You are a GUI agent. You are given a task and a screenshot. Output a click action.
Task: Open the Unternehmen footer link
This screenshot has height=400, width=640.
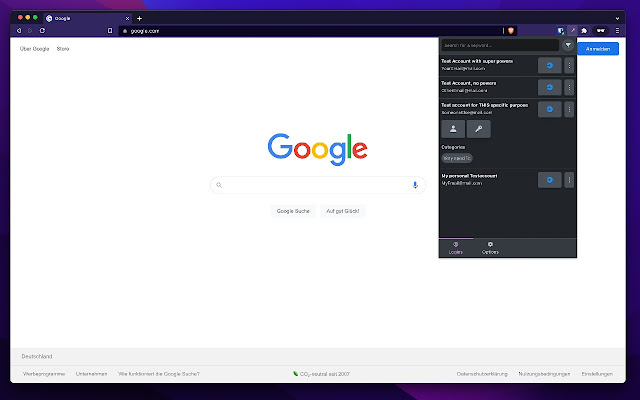click(91, 374)
